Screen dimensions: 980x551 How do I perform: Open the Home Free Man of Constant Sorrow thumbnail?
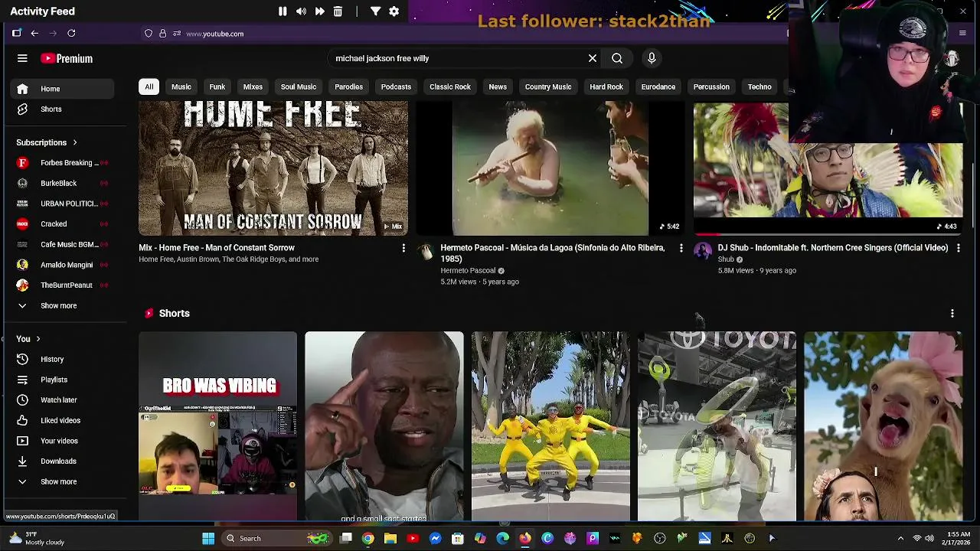(x=273, y=168)
